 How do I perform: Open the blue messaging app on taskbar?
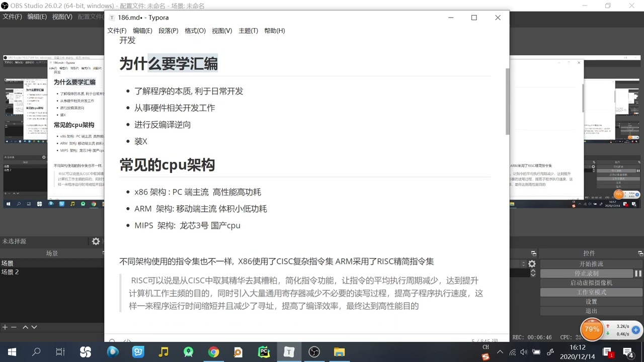click(x=138, y=352)
